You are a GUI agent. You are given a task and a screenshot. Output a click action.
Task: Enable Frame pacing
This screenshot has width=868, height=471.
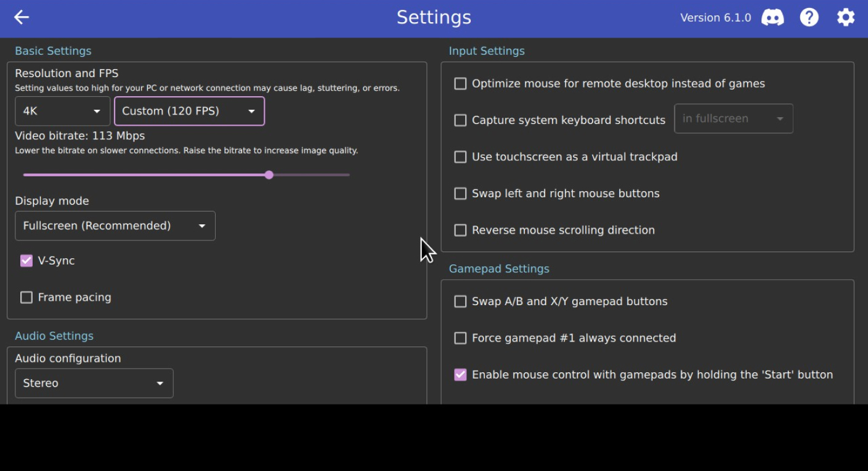click(x=26, y=297)
